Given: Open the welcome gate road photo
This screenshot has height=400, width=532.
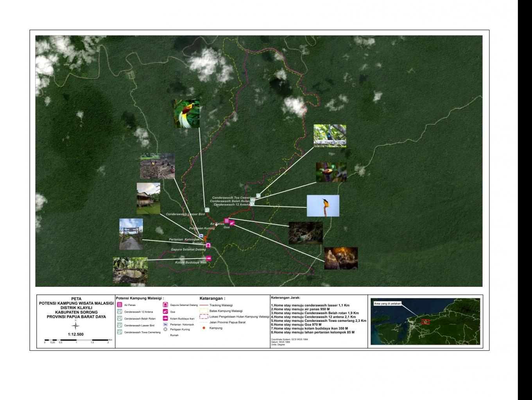Looking at the screenshot, I should (131, 234).
